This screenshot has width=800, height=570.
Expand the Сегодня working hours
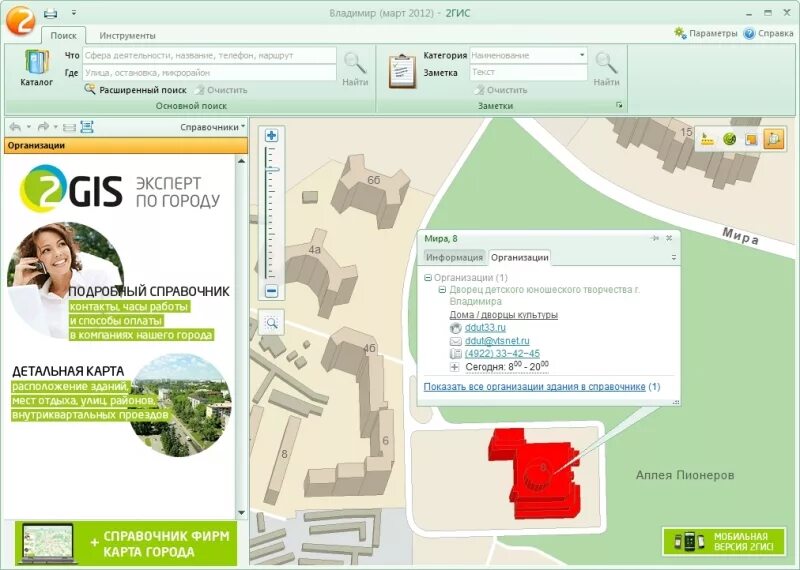click(x=455, y=367)
